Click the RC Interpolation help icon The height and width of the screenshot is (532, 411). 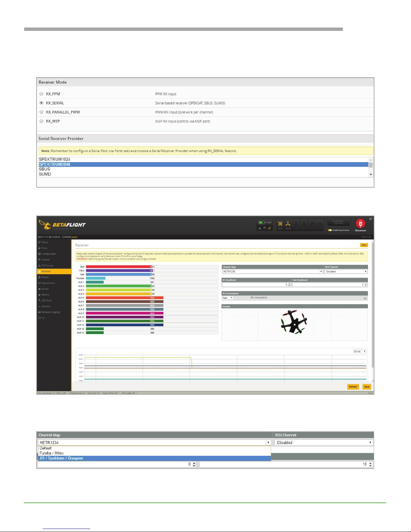(365, 298)
